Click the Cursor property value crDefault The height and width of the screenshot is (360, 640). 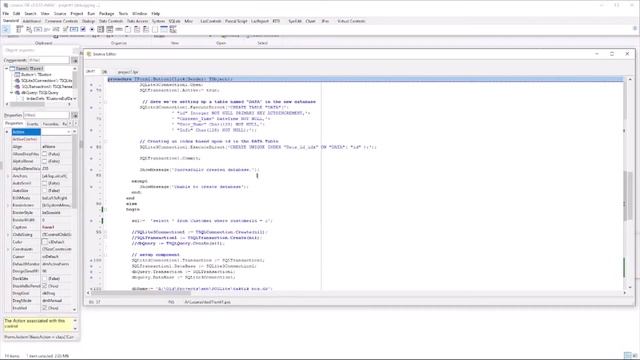pyautogui.click(x=51, y=257)
